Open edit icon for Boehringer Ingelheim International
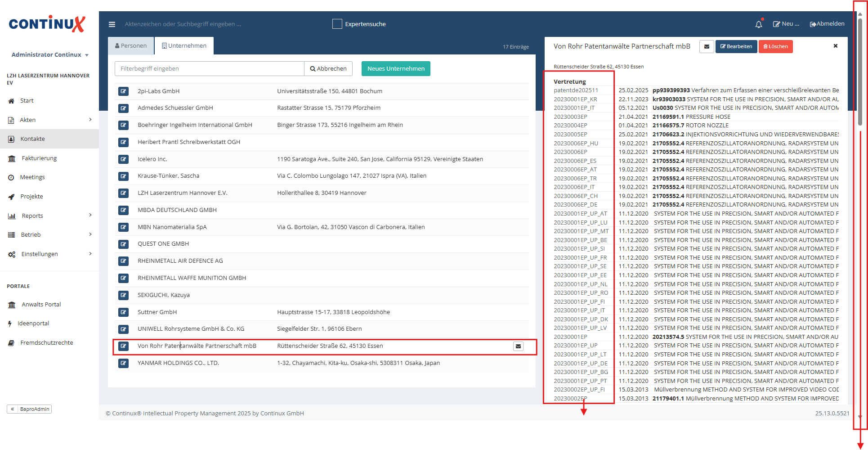This screenshot has height=450, width=868. pos(123,125)
